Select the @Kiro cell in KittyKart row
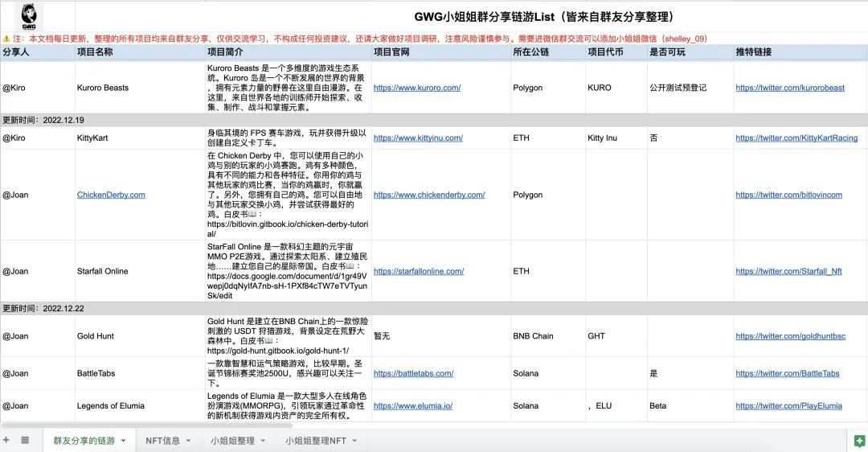The width and height of the screenshot is (868, 452). 38,138
